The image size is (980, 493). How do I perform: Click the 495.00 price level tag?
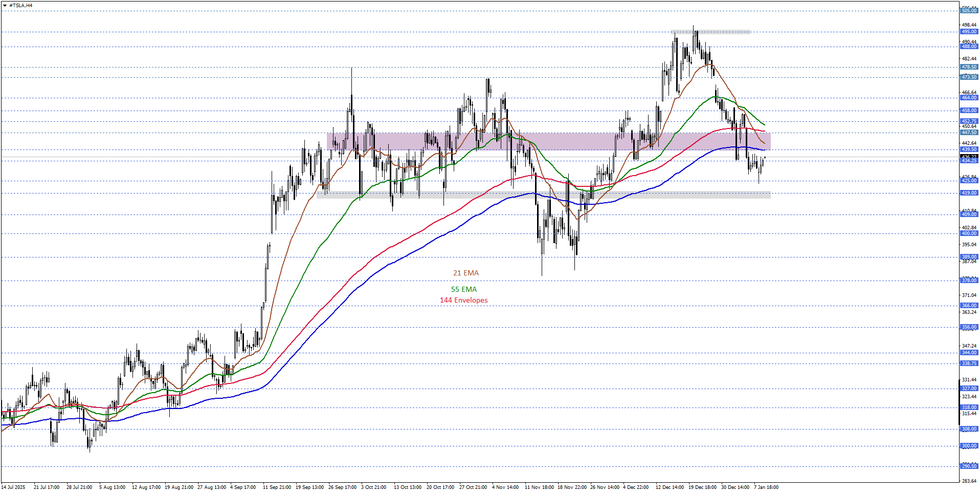click(x=969, y=32)
